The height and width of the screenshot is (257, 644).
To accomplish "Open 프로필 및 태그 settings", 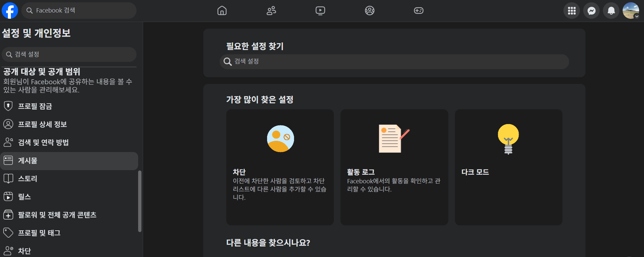I will pos(69,233).
